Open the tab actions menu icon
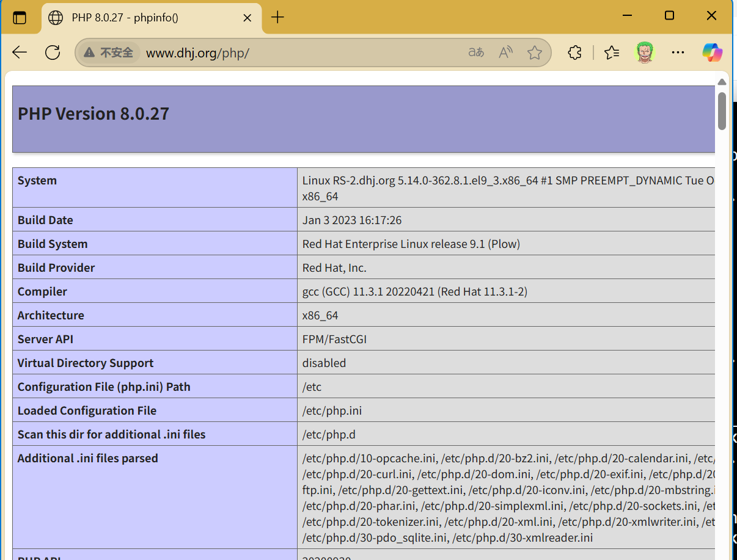 pos(20,17)
